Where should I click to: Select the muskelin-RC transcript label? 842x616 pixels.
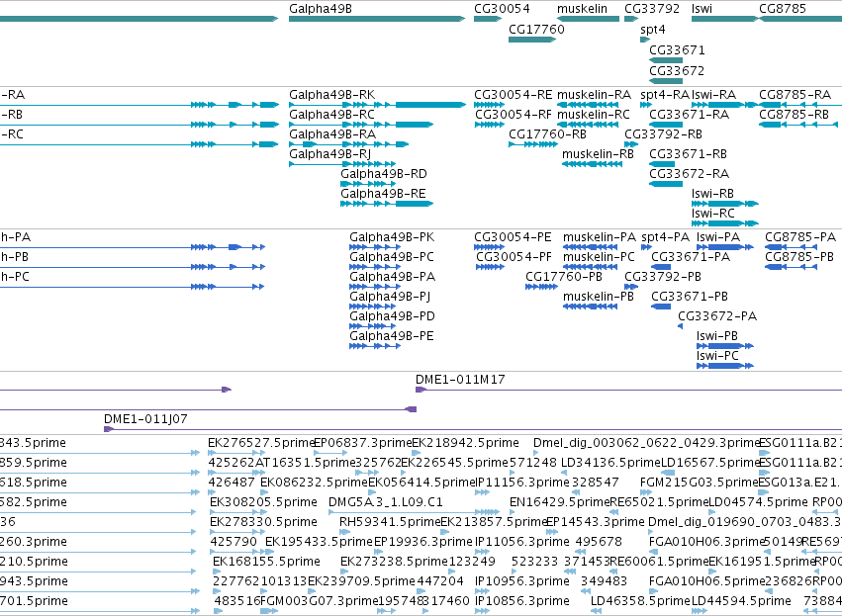pyautogui.click(x=594, y=115)
